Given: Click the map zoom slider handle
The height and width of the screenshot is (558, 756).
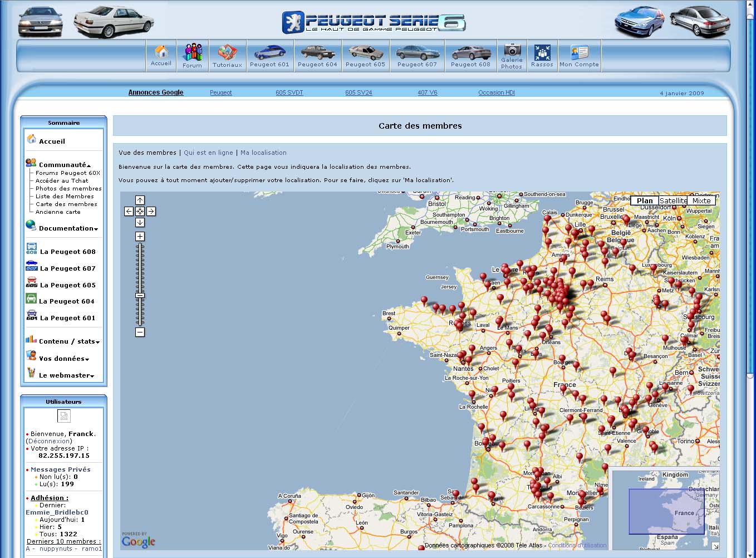Looking at the screenshot, I should coord(140,296).
